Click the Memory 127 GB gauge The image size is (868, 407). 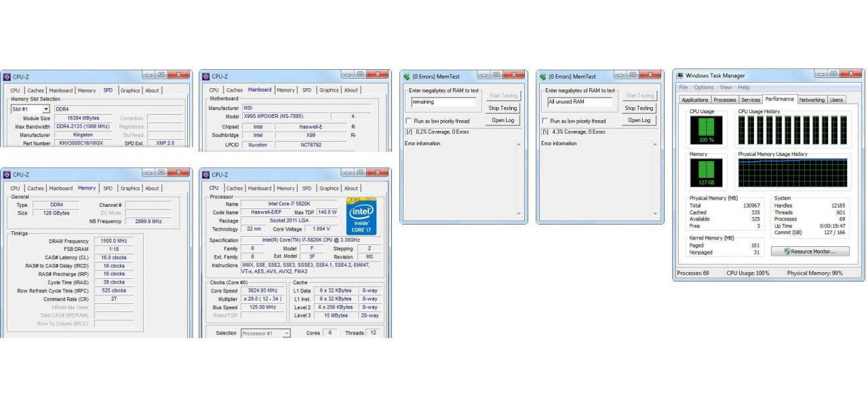coord(706,172)
